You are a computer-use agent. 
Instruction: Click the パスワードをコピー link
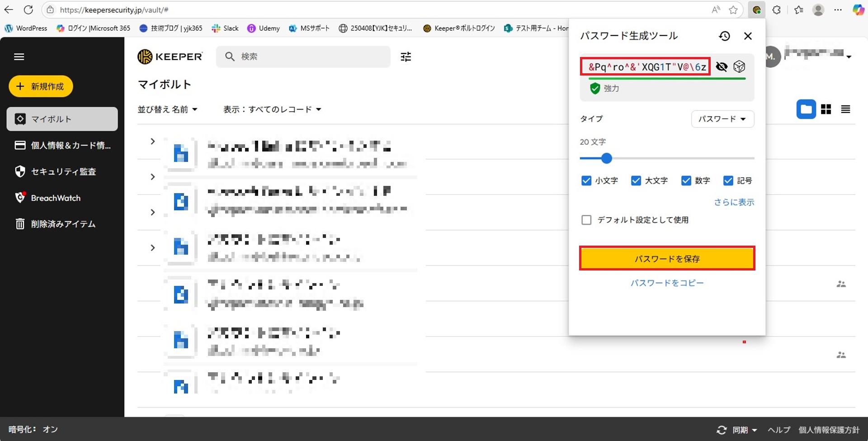pyautogui.click(x=667, y=283)
